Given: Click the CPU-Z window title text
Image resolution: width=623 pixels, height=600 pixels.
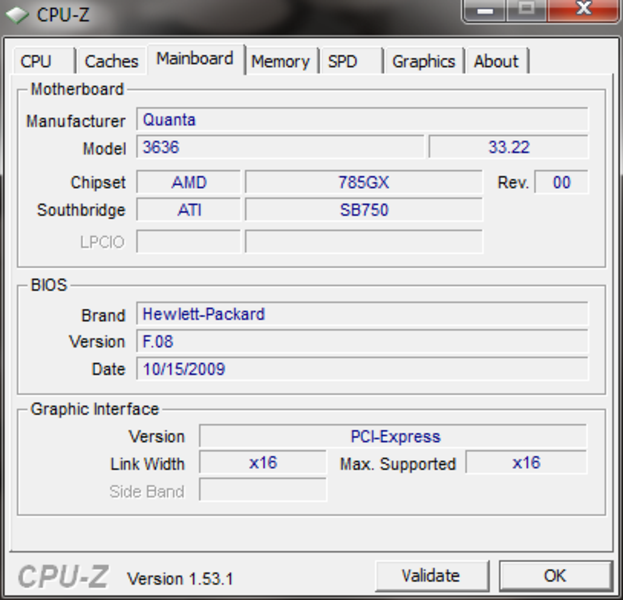Looking at the screenshot, I should (x=63, y=15).
